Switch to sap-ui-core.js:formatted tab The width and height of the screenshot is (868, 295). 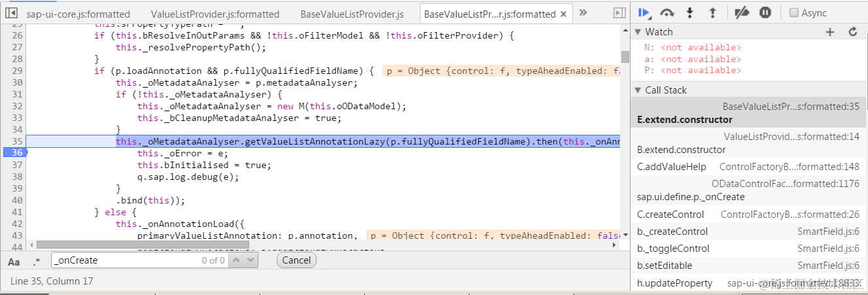point(78,14)
